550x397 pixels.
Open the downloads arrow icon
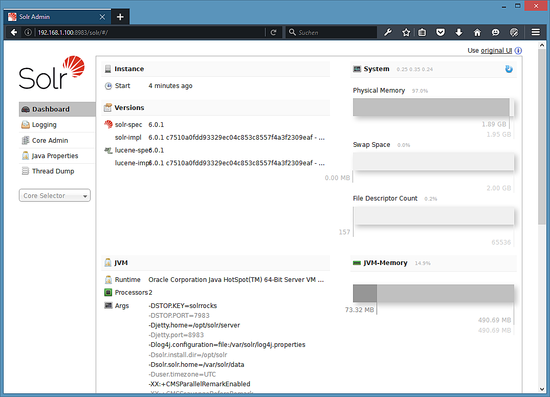pyautogui.click(x=458, y=33)
